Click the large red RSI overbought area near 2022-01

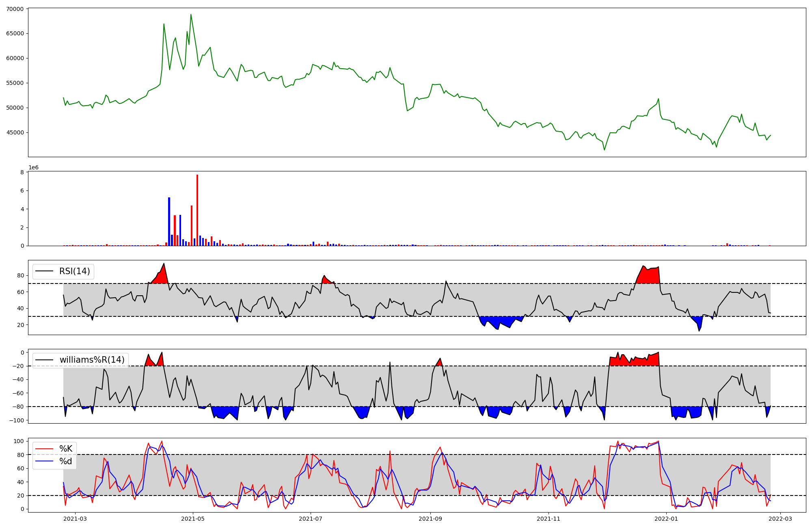click(649, 276)
